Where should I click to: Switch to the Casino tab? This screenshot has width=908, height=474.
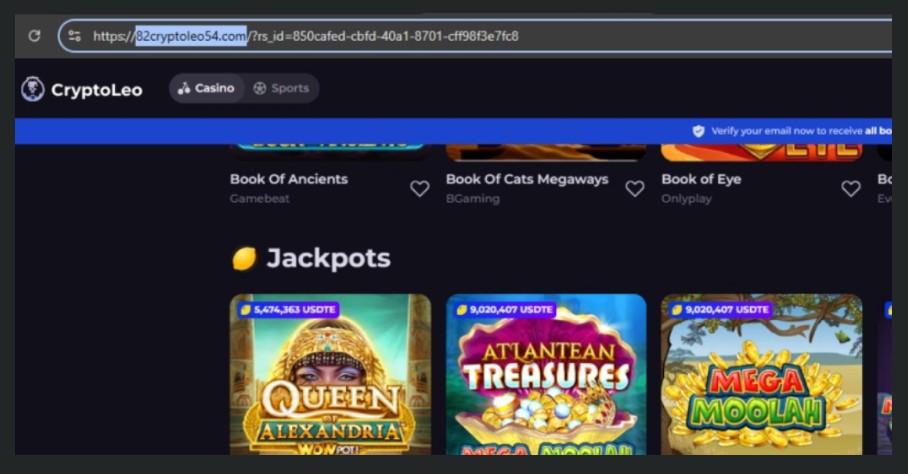(207, 88)
